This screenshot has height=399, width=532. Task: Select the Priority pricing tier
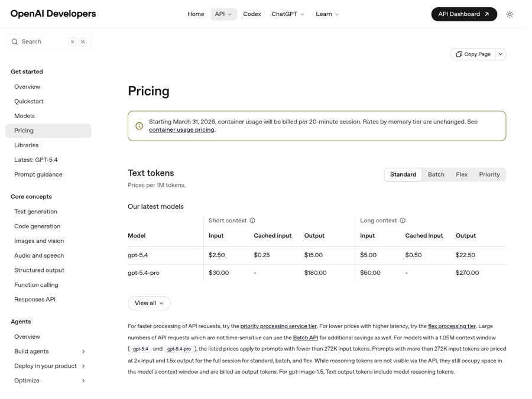point(489,174)
